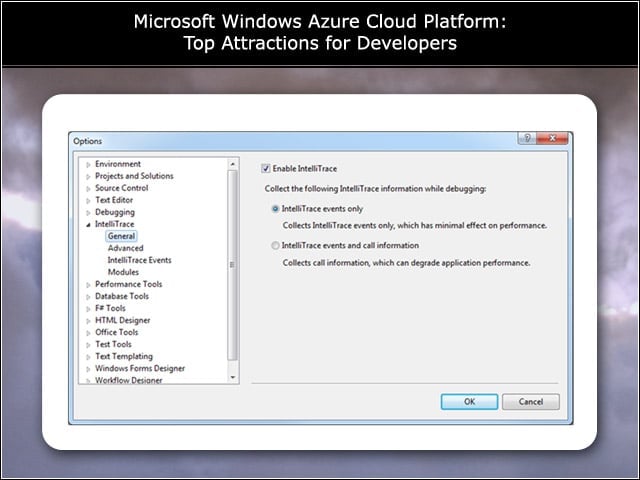Select the F# Tools category label
Screen dimensions: 640x480
pyautogui.click(x=110, y=308)
